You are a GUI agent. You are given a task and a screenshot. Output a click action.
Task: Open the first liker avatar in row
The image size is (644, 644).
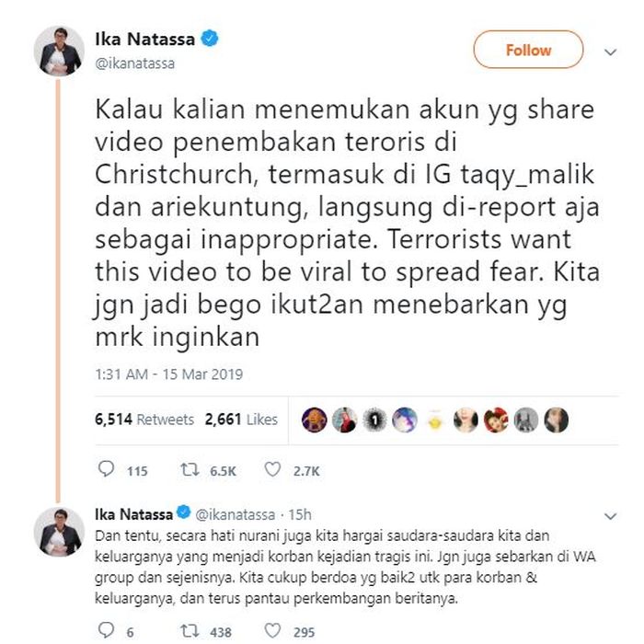315,420
